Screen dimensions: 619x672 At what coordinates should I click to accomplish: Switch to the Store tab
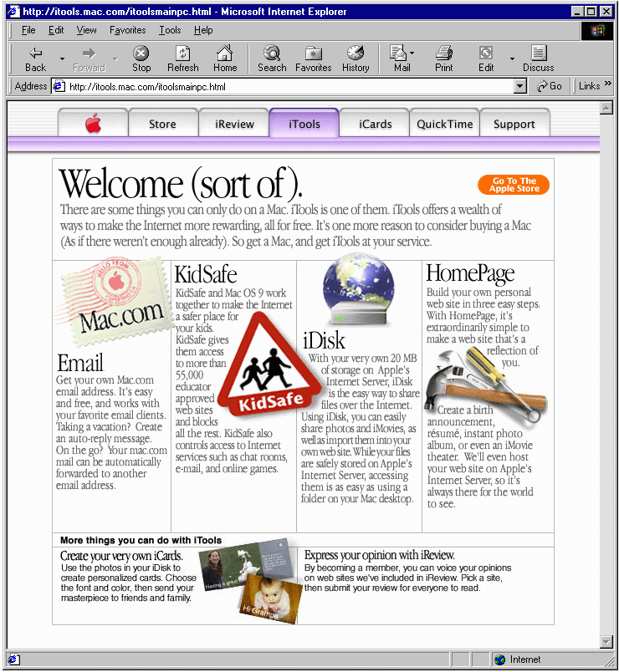(x=163, y=124)
